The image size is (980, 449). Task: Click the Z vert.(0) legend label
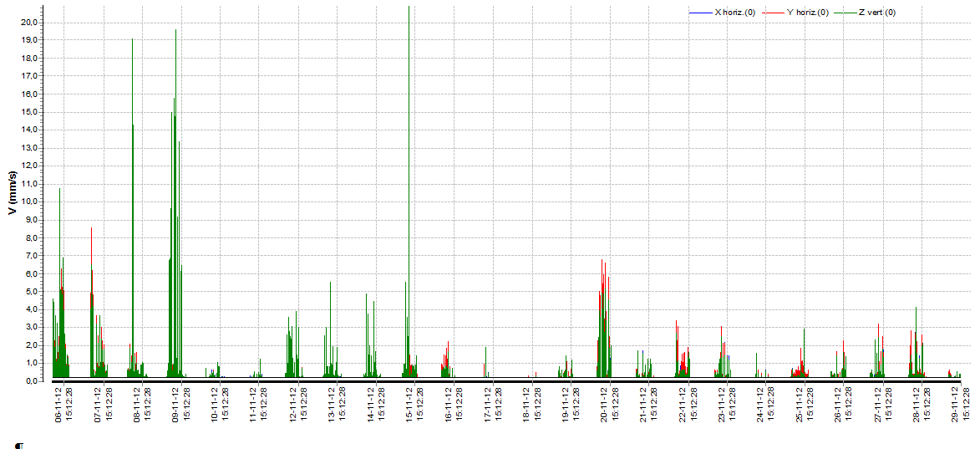[877, 13]
